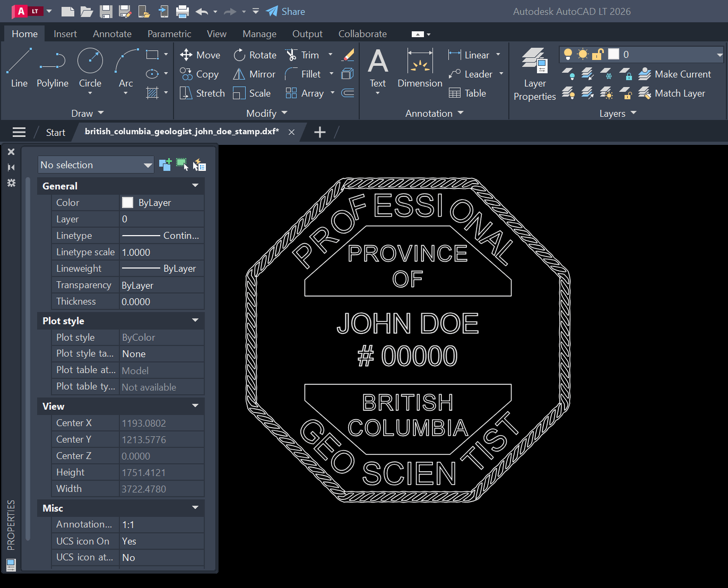Expand the Annotation panel flyout
728x588 pixels.
pos(435,113)
